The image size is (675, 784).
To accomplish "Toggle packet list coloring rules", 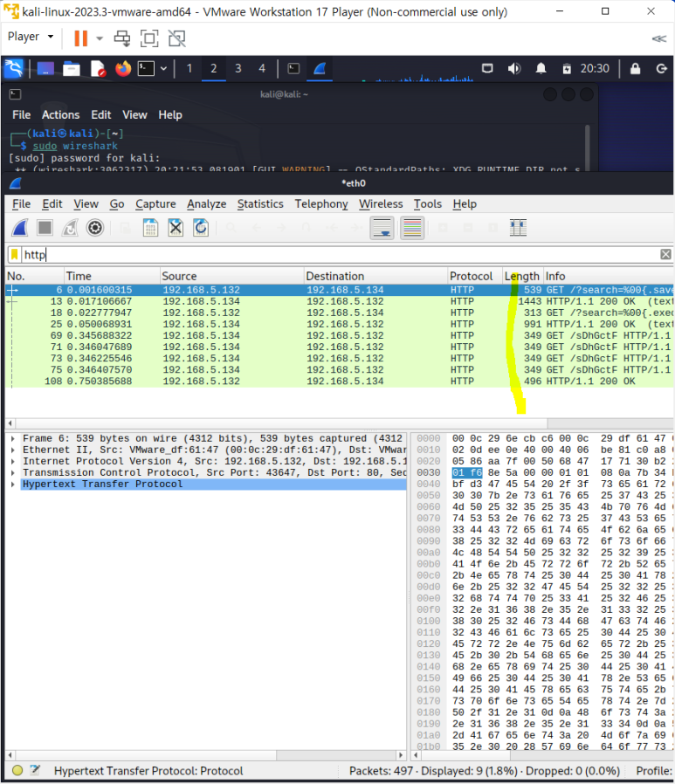I will click(412, 228).
